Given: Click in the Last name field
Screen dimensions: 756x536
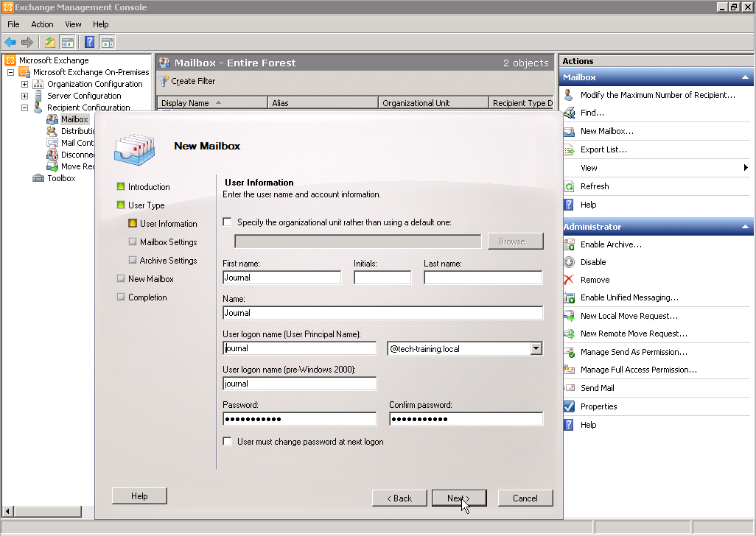Looking at the screenshot, I should coord(483,278).
